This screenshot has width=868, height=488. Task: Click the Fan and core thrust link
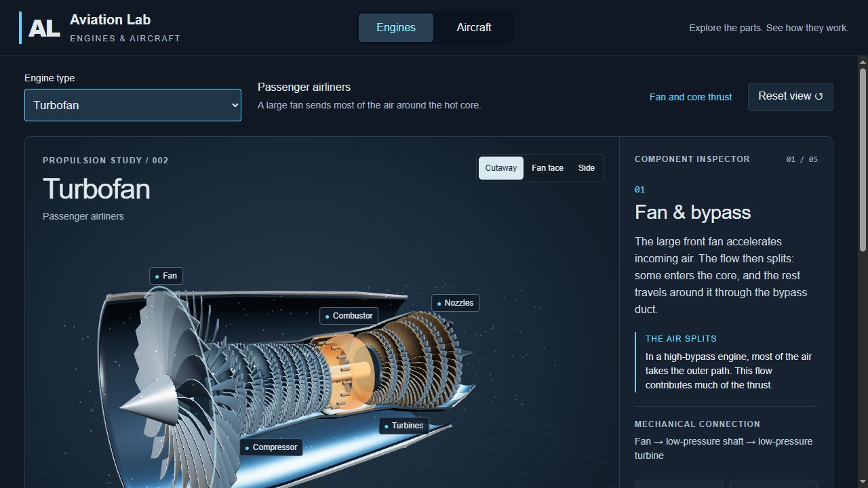click(x=690, y=97)
